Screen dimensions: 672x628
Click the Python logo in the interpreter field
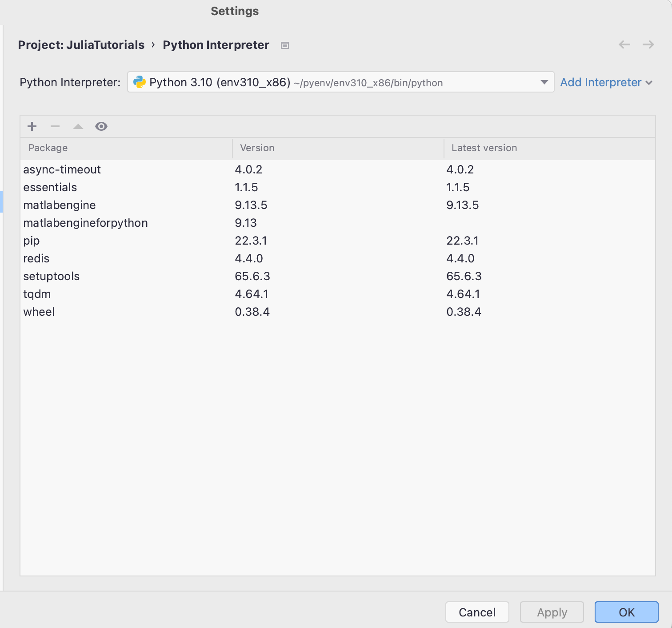[x=139, y=82]
